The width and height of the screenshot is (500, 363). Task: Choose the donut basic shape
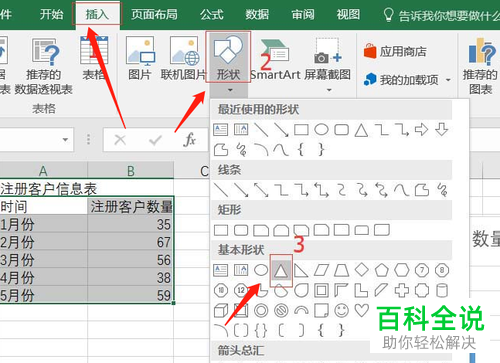tap(261, 311)
